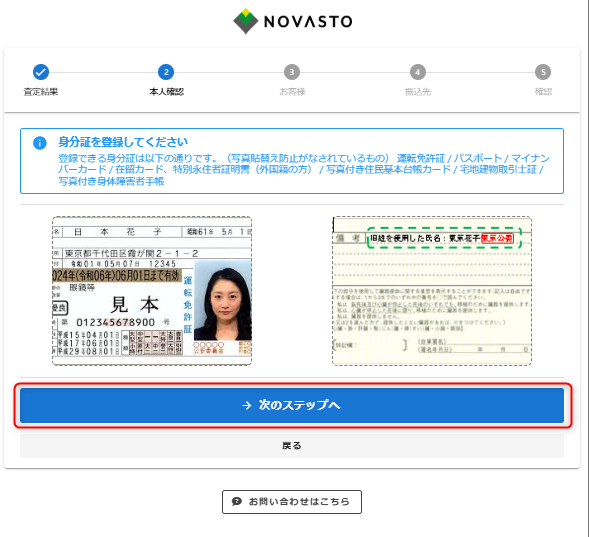Viewport: 589px width, 537px height.
Task: Click the 査定結果 step label
Action: (41, 92)
